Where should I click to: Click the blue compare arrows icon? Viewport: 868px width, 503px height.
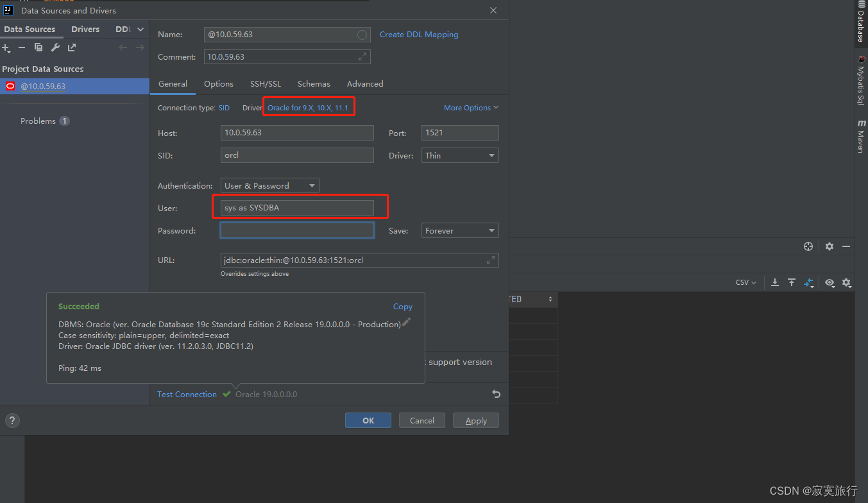809,282
